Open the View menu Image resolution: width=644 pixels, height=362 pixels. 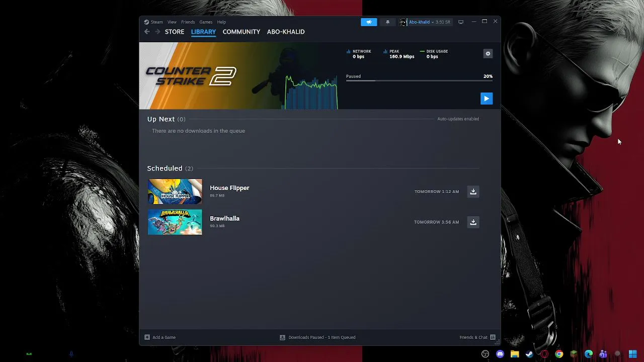pyautogui.click(x=172, y=22)
